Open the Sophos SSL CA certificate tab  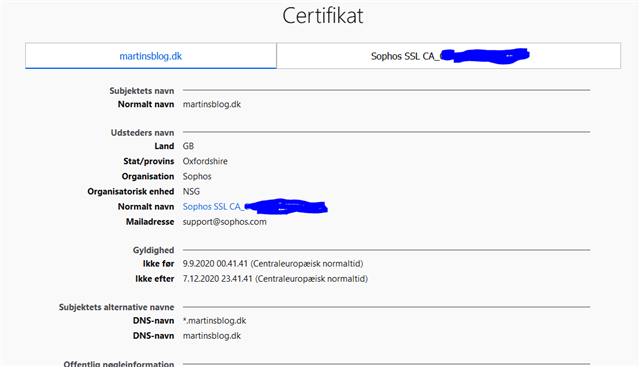click(x=449, y=56)
